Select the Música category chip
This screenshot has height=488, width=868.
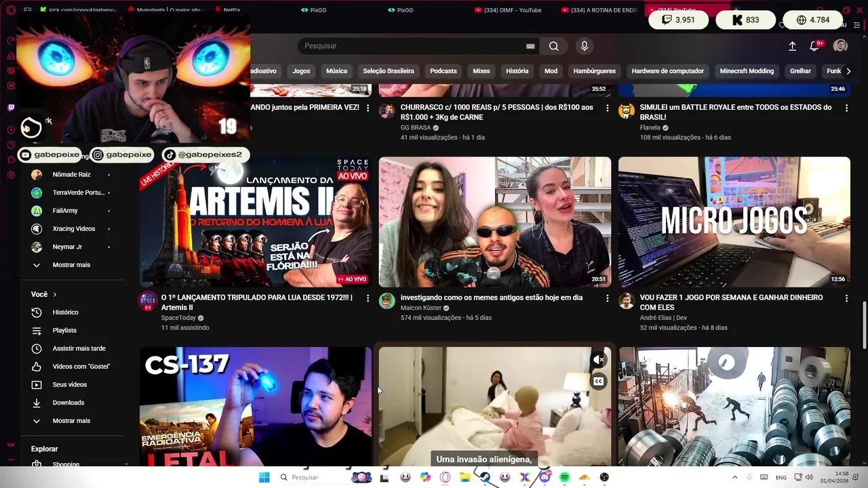click(336, 71)
